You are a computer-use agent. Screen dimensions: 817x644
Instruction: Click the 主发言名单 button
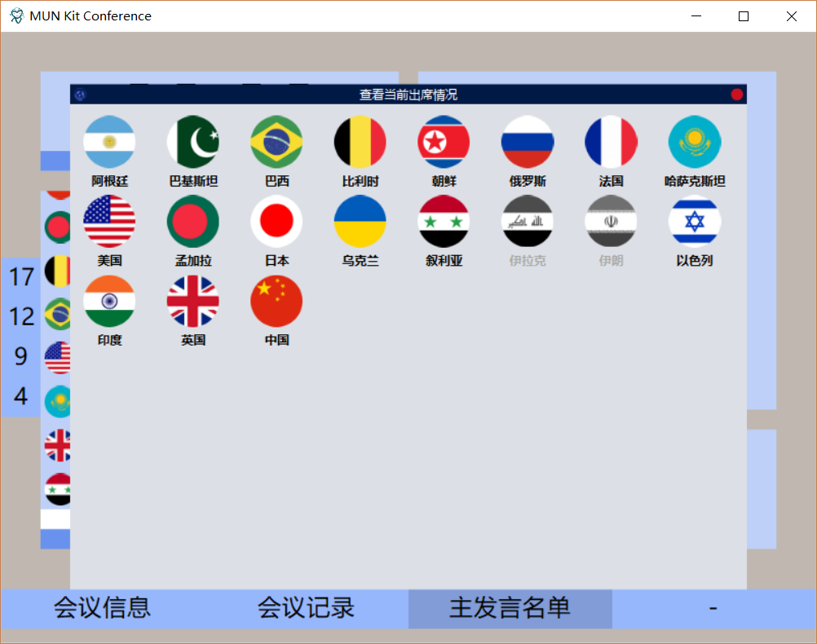pyautogui.click(x=509, y=608)
